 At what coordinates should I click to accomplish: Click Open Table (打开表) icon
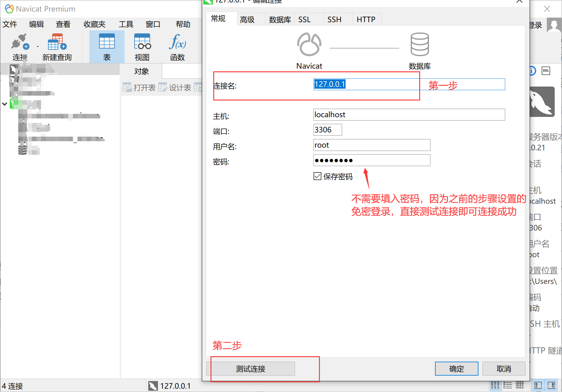pos(127,87)
